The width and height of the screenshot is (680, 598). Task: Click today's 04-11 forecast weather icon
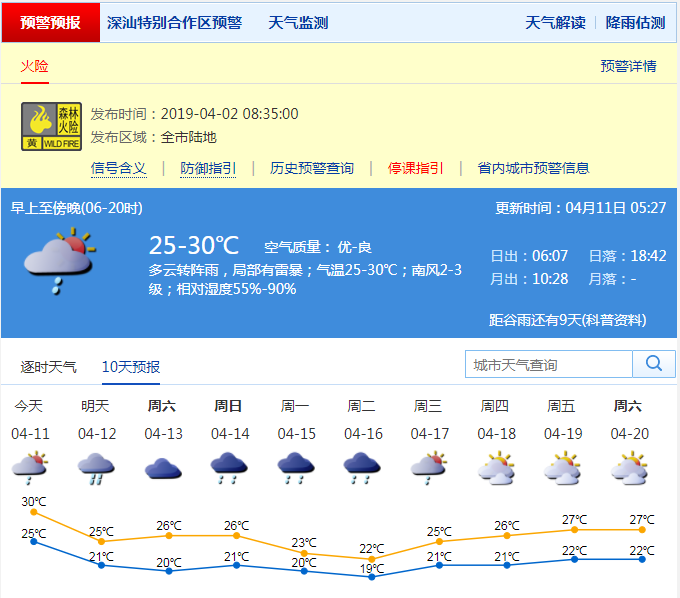pos(30,468)
